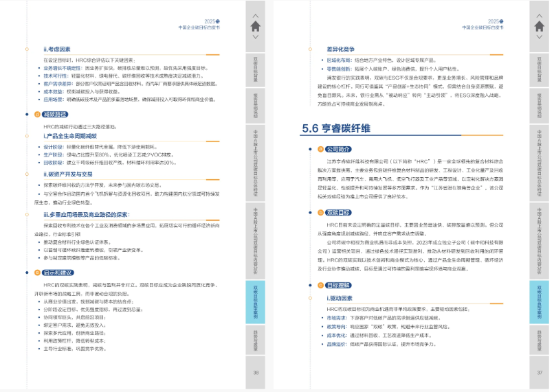Click page number 37 at the bottom
The height and width of the screenshot is (392, 554).
540,373
